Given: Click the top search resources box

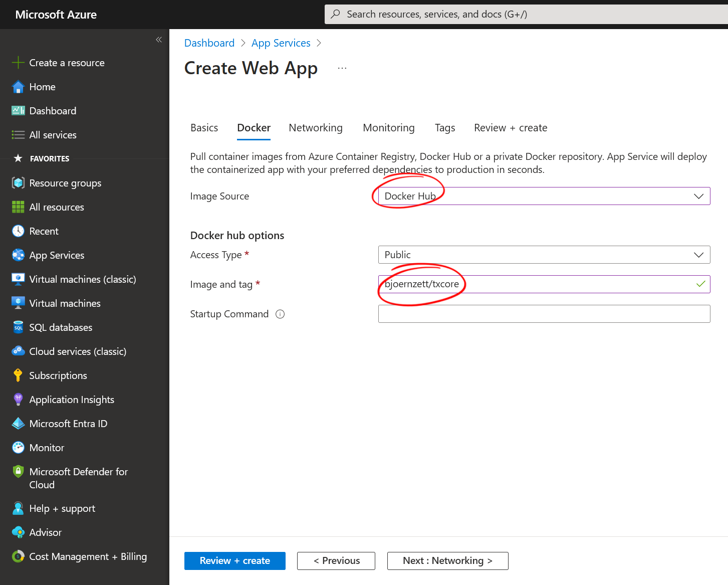Looking at the screenshot, I should click(x=526, y=14).
